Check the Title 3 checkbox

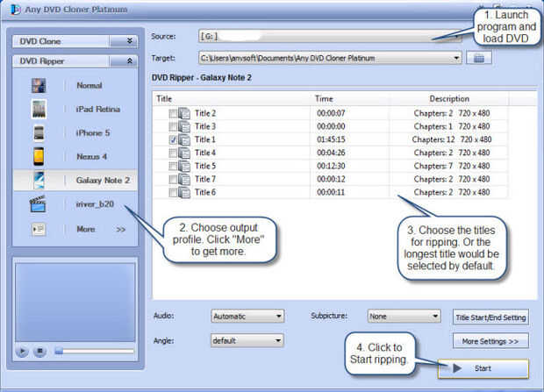pyautogui.click(x=173, y=126)
